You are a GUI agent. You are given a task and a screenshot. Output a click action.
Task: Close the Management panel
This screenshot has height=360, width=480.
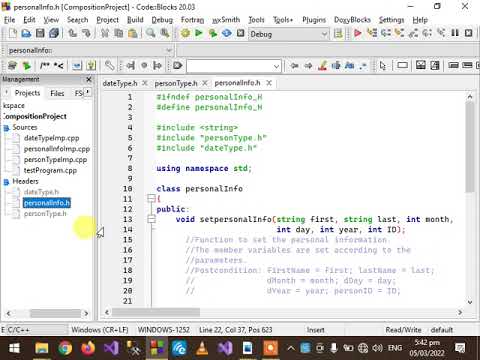pos(89,79)
